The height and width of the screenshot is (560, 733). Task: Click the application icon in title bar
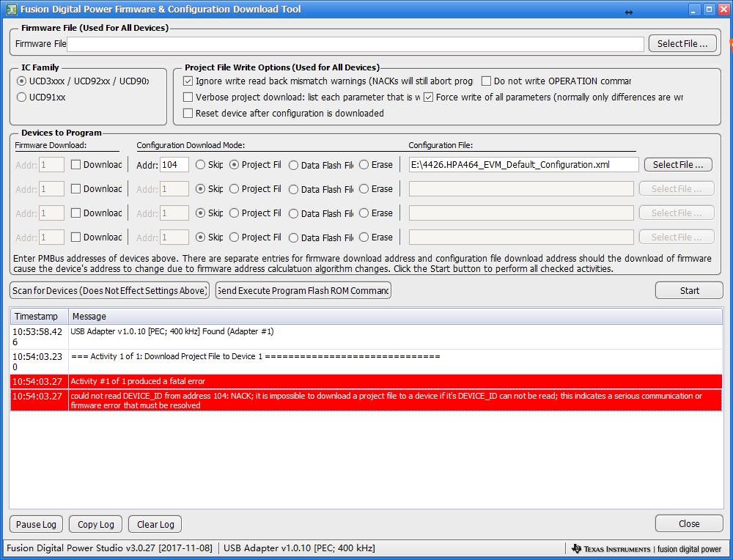click(x=11, y=9)
